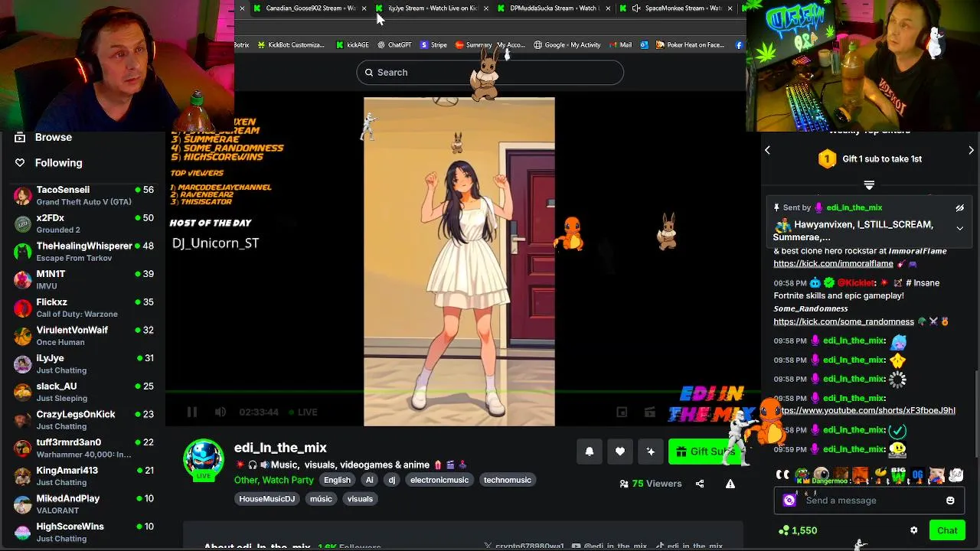Hide the pinned chat message
The image size is (980, 551).
pos(959,207)
